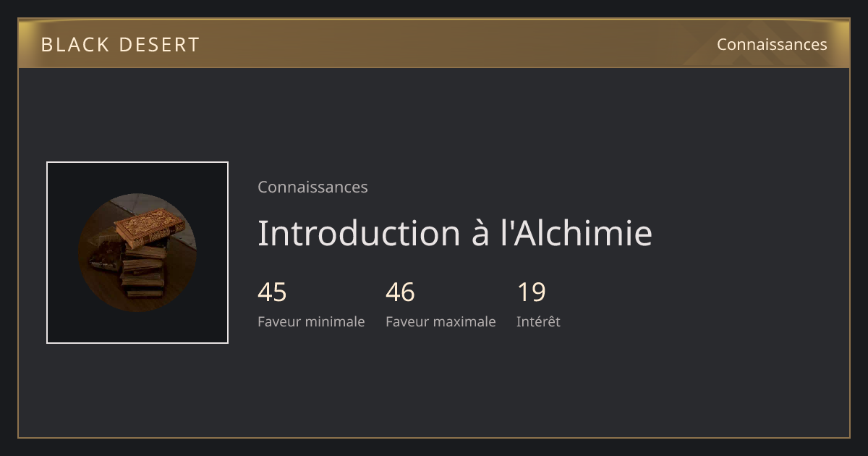
Task: Click the Intérêt label
Action: (538, 321)
